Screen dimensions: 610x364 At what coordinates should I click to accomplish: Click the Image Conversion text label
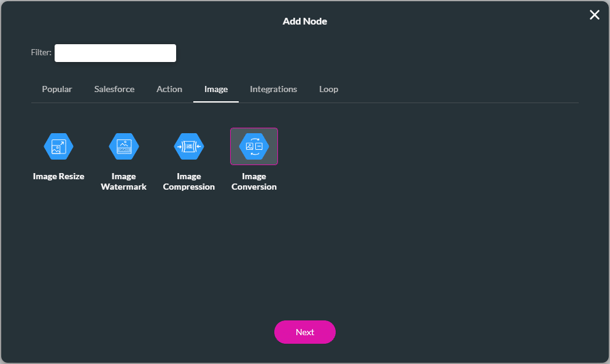pos(254,182)
